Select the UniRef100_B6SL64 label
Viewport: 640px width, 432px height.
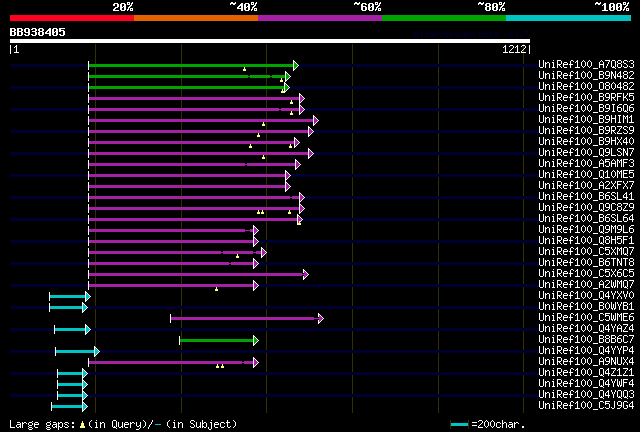586,218
